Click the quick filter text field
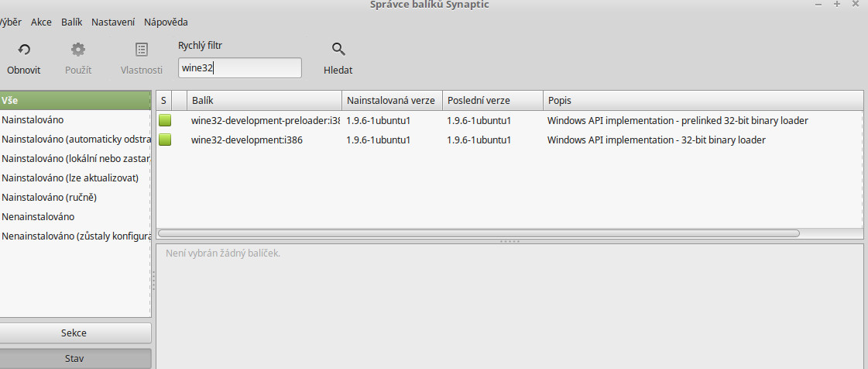868x369 pixels. tap(239, 68)
